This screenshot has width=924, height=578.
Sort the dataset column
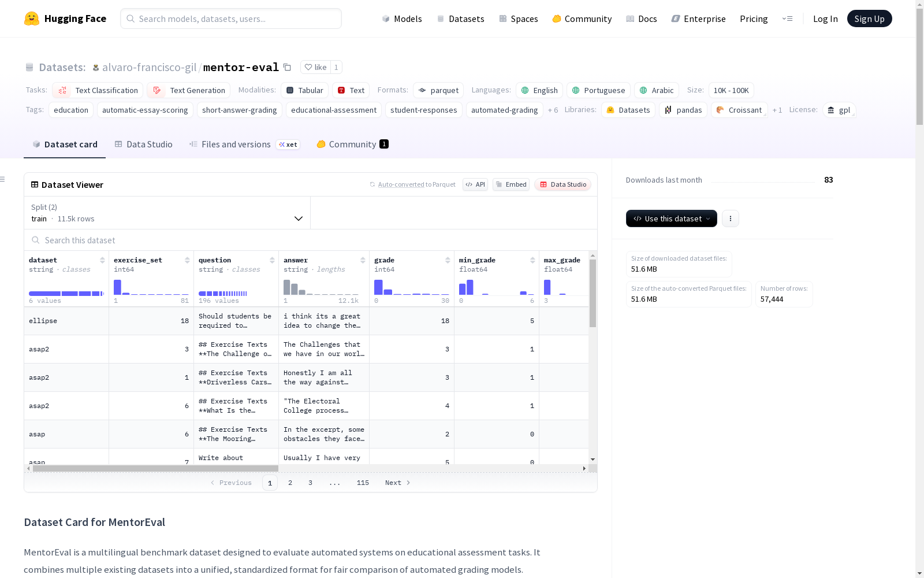tap(102, 260)
